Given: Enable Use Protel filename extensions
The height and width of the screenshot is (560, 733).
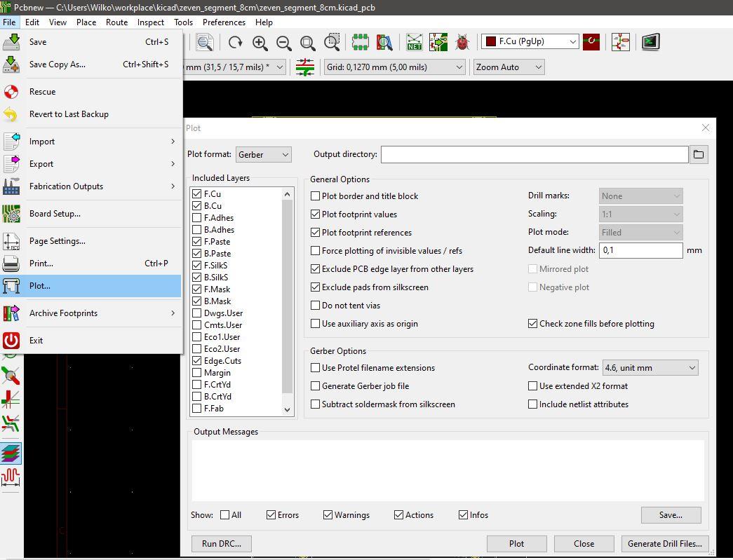Looking at the screenshot, I should pos(316,368).
